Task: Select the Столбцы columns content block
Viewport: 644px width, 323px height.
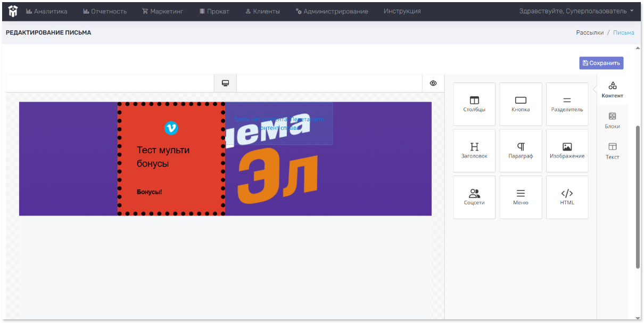Action: tap(474, 104)
